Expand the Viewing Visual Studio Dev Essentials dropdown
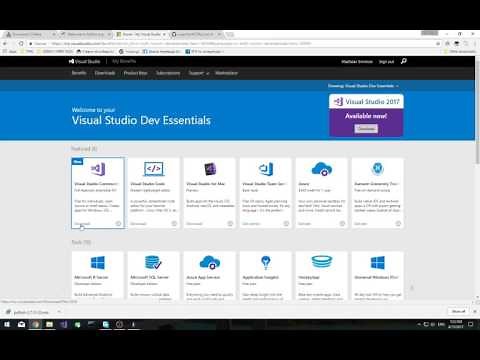Image resolution: width=480 pixels, height=360 pixels. [x=363, y=86]
